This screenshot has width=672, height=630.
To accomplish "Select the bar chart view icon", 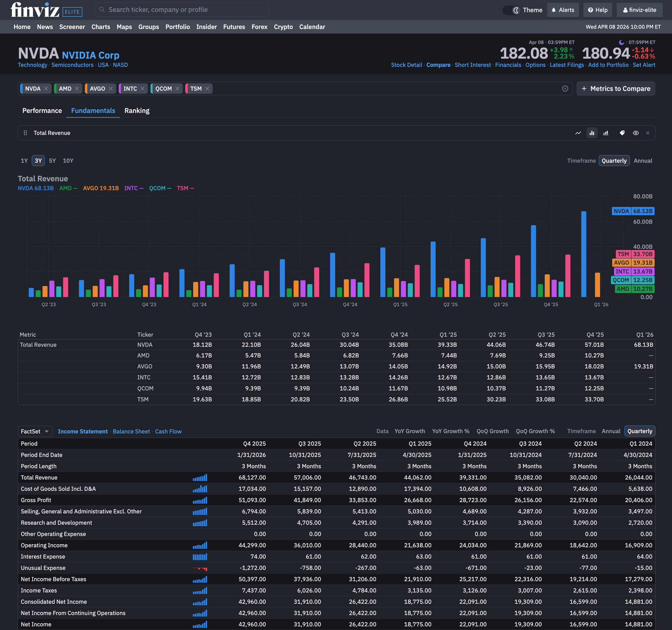I will 592,133.
